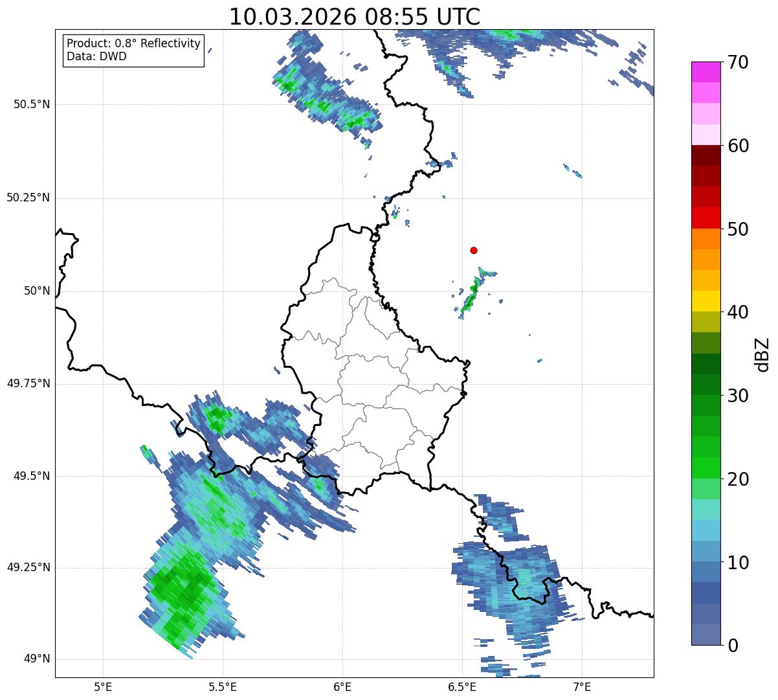Click the longitude label "7°E"
The height and width of the screenshot is (700, 778).
[582, 687]
